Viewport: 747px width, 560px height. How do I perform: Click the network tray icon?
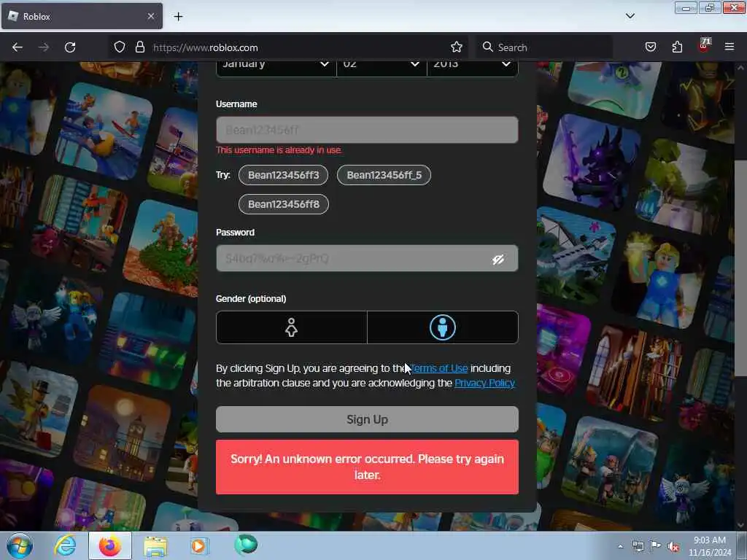coord(638,547)
